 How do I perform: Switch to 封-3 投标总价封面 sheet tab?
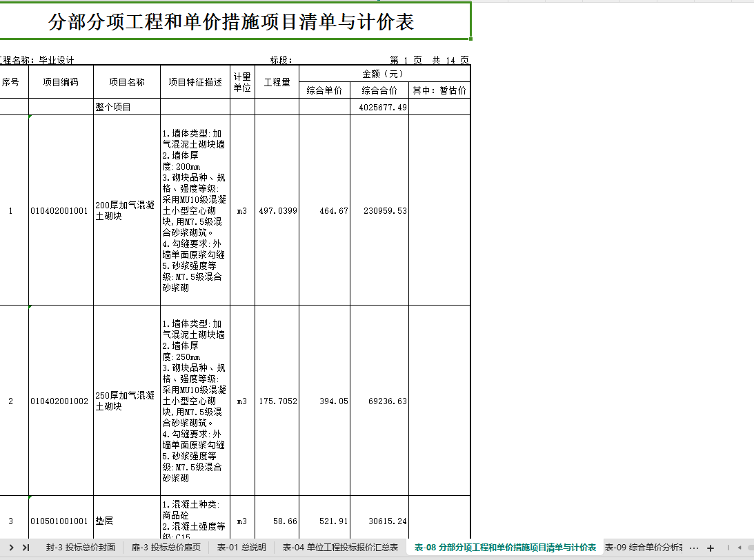[80, 548]
